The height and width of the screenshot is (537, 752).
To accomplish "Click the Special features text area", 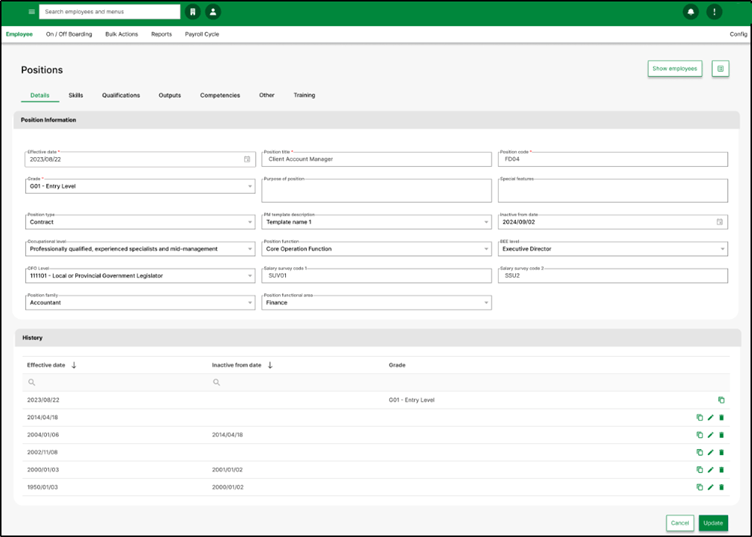I will [613, 190].
